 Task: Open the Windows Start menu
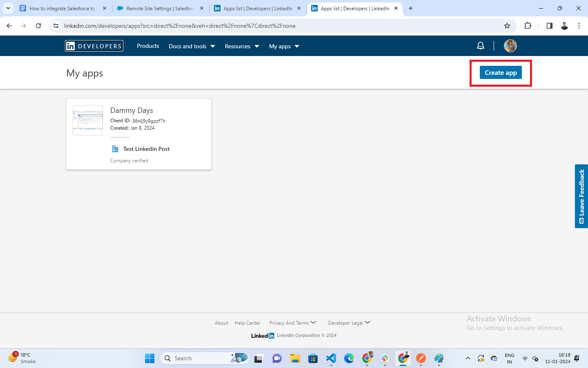pos(150,358)
